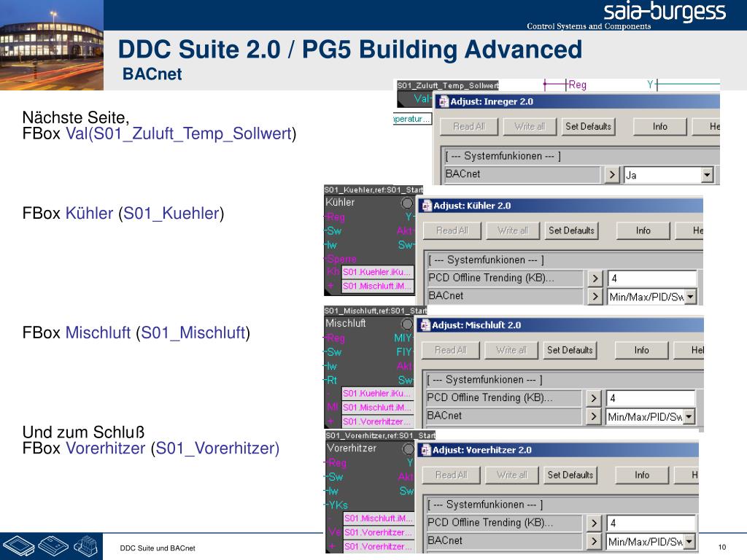
Task: Click the round indicator on Vorerhitzer FBox
Action: [x=409, y=448]
